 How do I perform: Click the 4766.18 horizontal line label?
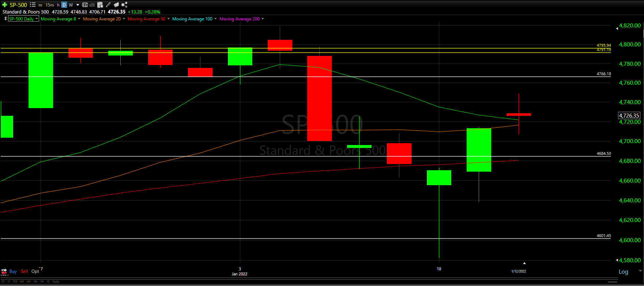(604, 74)
